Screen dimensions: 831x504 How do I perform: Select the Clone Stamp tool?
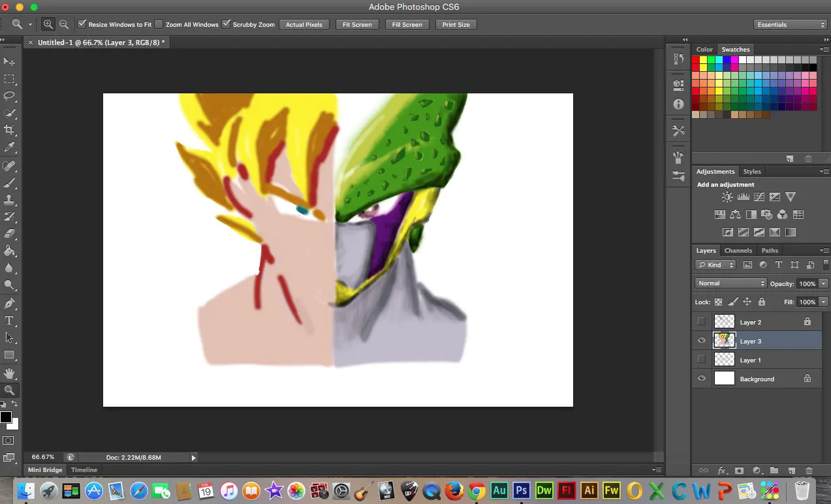click(9, 200)
